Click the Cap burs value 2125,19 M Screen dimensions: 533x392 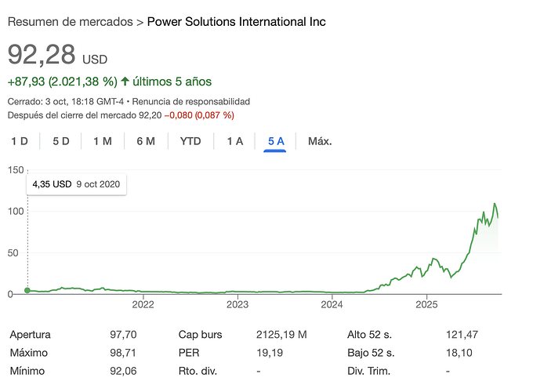pos(281,335)
